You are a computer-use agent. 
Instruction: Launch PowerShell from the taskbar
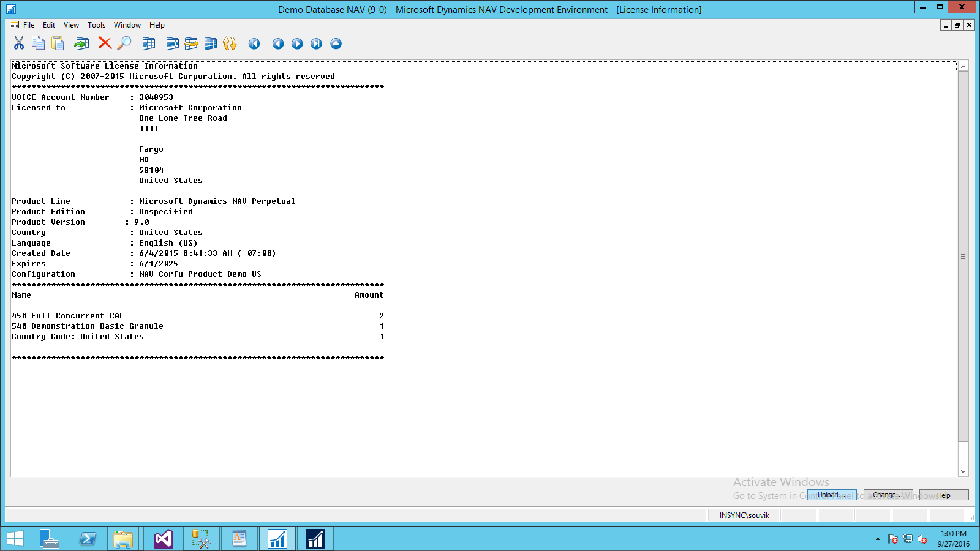tap(88, 539)
